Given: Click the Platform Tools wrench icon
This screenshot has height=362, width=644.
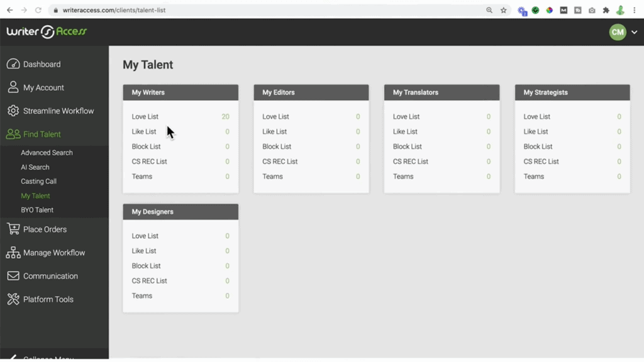Looking at the screenshot, I should [x=13, y=299].
